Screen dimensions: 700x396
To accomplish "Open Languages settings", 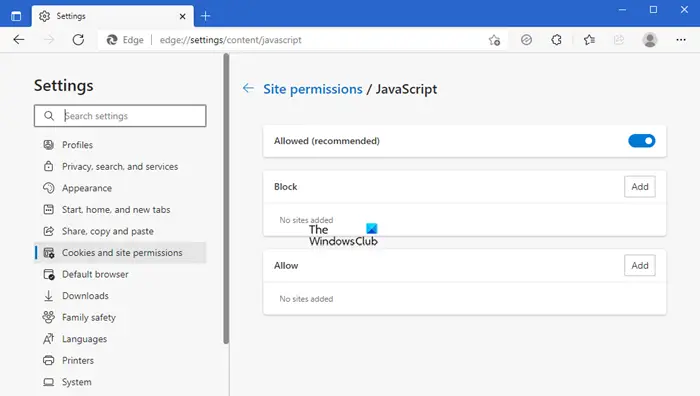I will [84, 339].
